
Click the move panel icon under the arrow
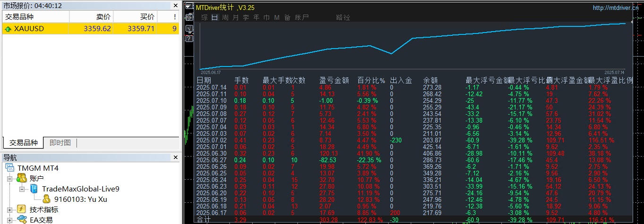[x=189, y=17]
